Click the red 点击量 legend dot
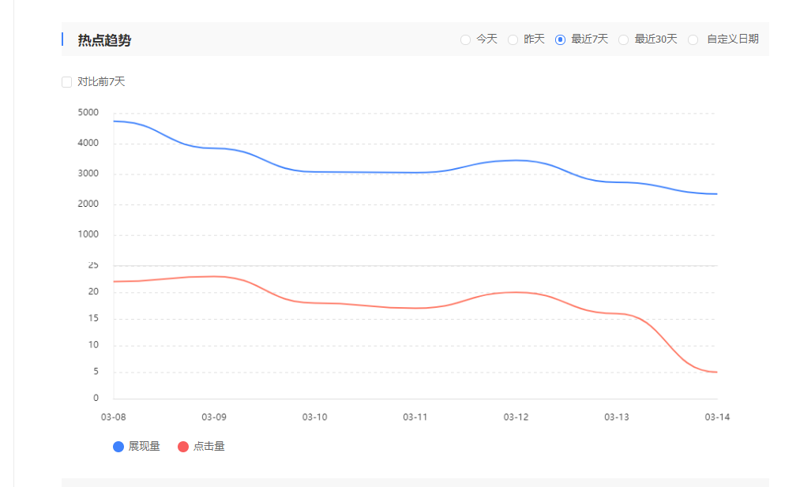This screenshot has height=487, width=800. [183, 447]
